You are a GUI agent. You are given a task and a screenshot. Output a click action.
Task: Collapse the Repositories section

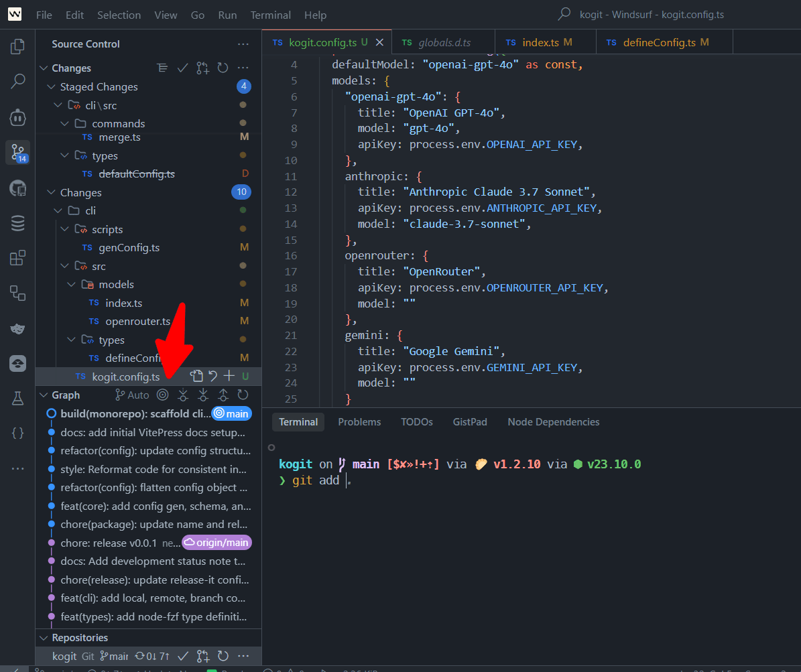click(44, 638)
